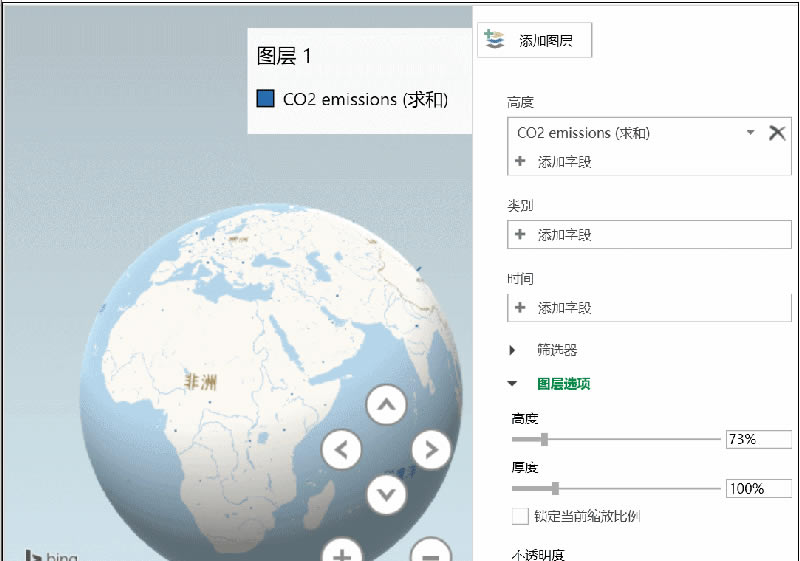Open the CO2 emissions (求和) aggregation dropdown
Image resolution: width=800 pixels, height=561 pixels.
tap(750, 133)
